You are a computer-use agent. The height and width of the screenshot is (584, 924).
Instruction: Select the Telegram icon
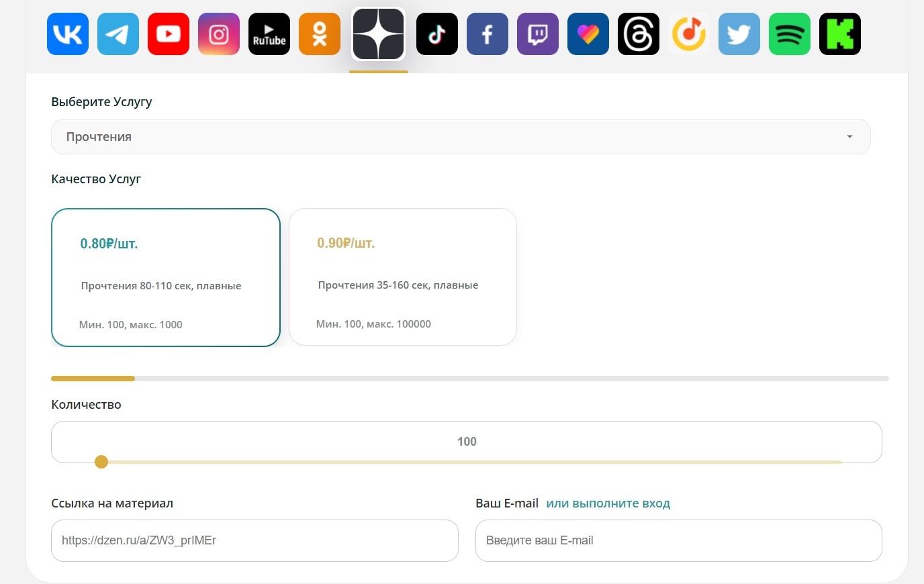point(118,34)
